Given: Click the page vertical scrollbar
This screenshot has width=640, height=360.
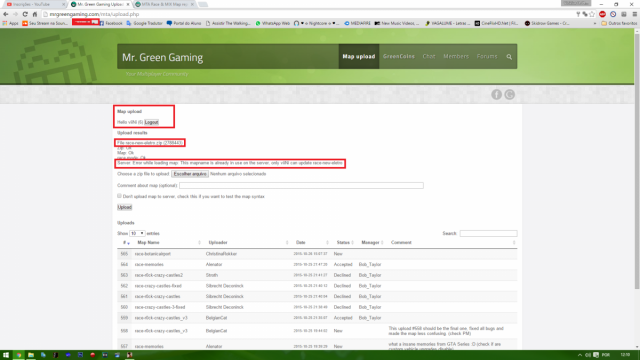Looking at the screenshot, I should 637,160.
